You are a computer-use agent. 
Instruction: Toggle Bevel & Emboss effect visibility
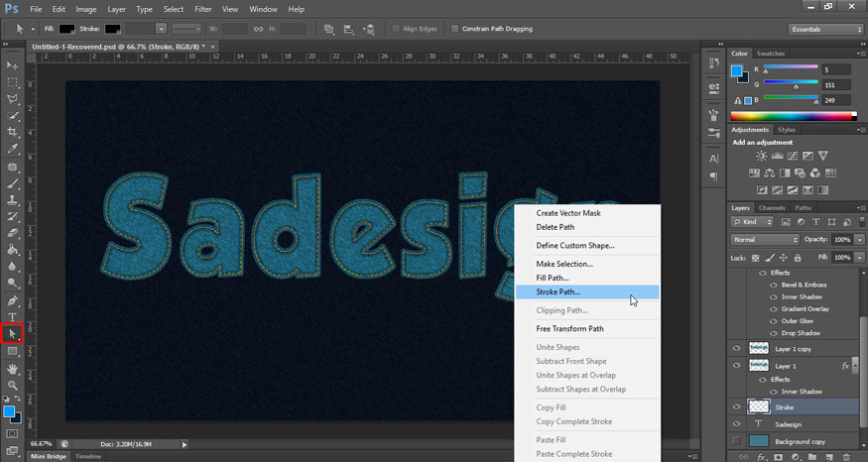click(x=774, y=285)
